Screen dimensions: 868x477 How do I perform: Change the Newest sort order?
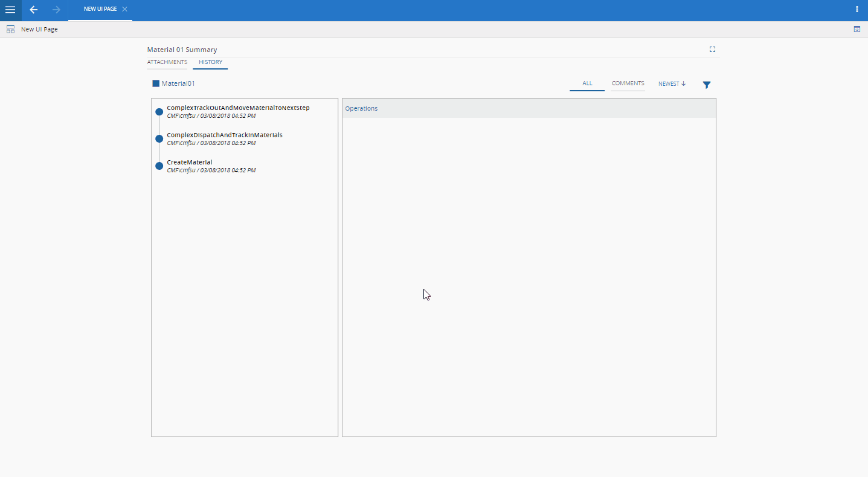[x=672, y=83]
